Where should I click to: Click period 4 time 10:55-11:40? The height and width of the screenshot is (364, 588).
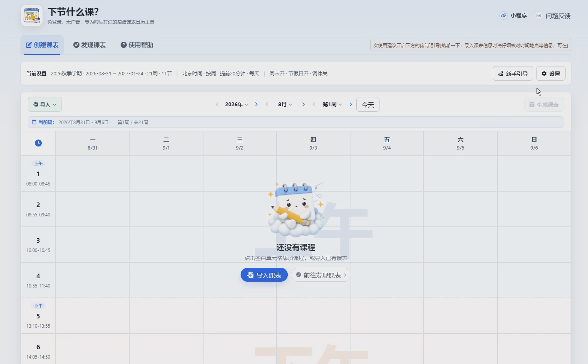click(x=38, y=286)
